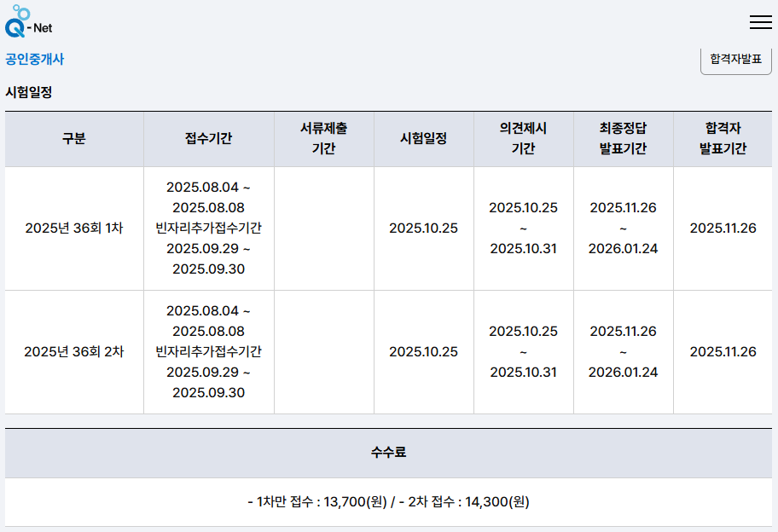Click the 2025.11.26 result date for 2차
The image size is (778, 532).
click(x=723, y=351)
